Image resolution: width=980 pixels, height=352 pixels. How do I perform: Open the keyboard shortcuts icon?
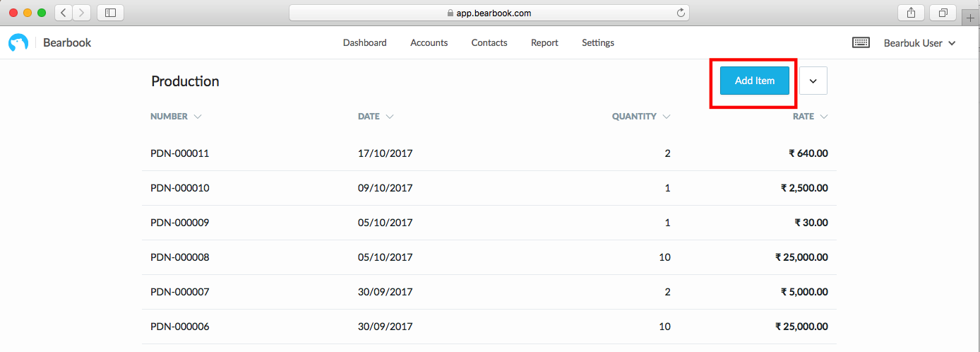861,42
